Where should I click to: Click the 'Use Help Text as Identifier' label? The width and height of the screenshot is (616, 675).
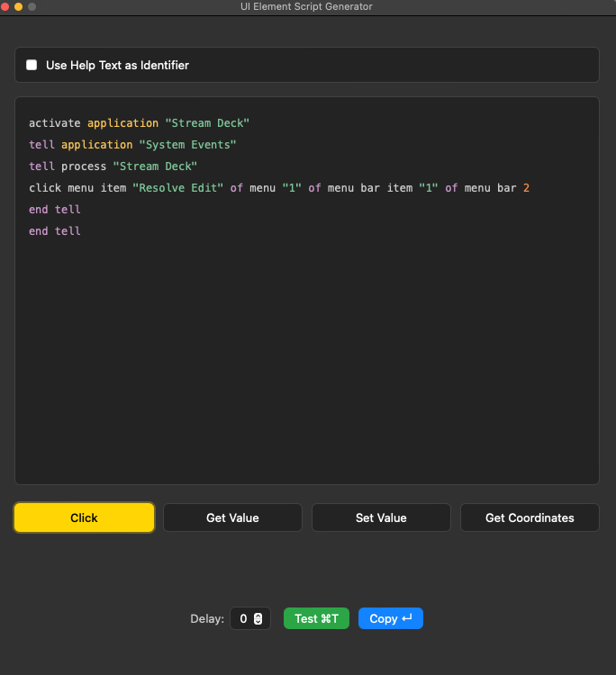[x=117, y=65]
